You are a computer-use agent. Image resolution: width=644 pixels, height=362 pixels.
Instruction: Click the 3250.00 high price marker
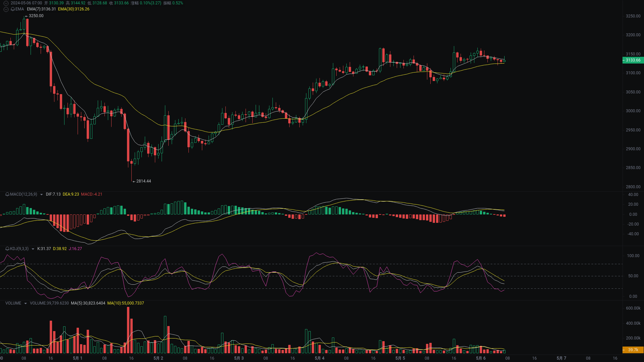(x=37, y=15)
